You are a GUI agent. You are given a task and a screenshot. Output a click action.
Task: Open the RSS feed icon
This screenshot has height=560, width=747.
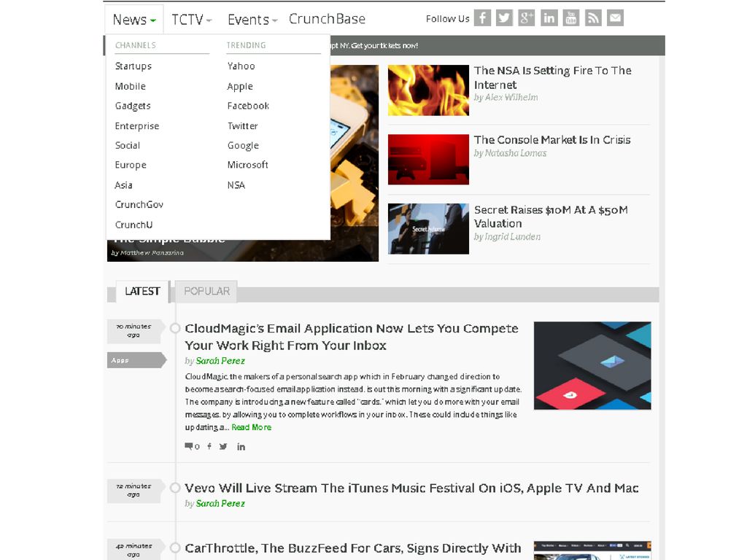coord(593,18)
